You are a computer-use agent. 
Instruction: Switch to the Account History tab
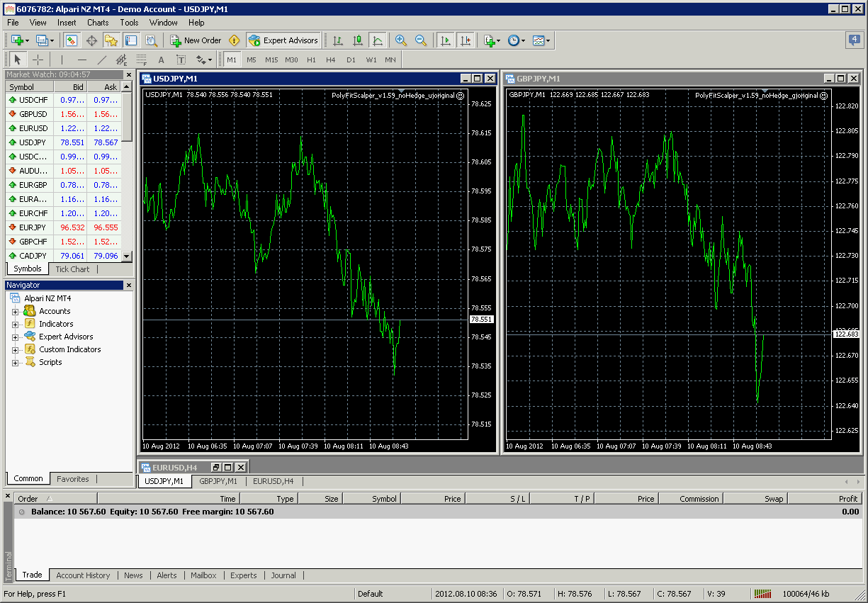pos(83,575)
